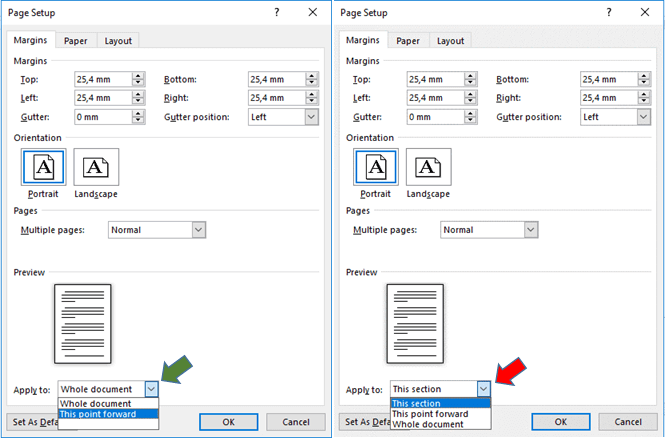Screen dimensions: 665x438
Task: Toggle Apply to dropdown arrow in left dialog
Action: pos(151,389)
